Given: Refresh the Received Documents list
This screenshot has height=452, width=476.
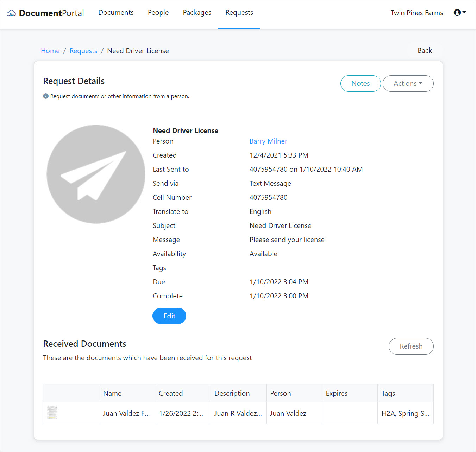Looking at the screenshot, I should pyautogui.click(x=411, y=346).
